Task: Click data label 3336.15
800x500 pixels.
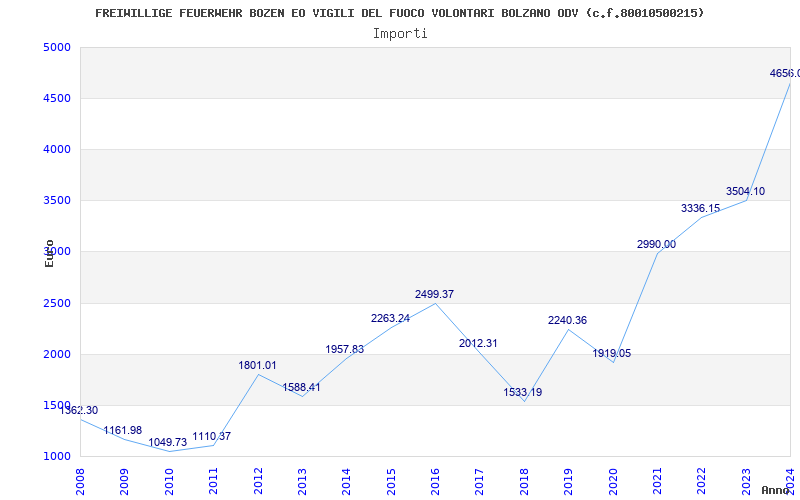Action: 701,208
